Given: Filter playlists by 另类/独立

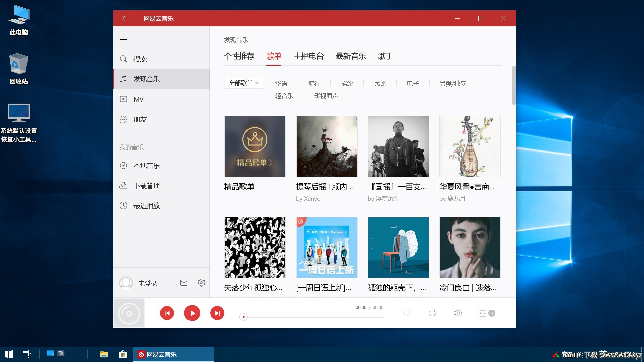Looking at the screenshot, I should (x=453, y=83).
